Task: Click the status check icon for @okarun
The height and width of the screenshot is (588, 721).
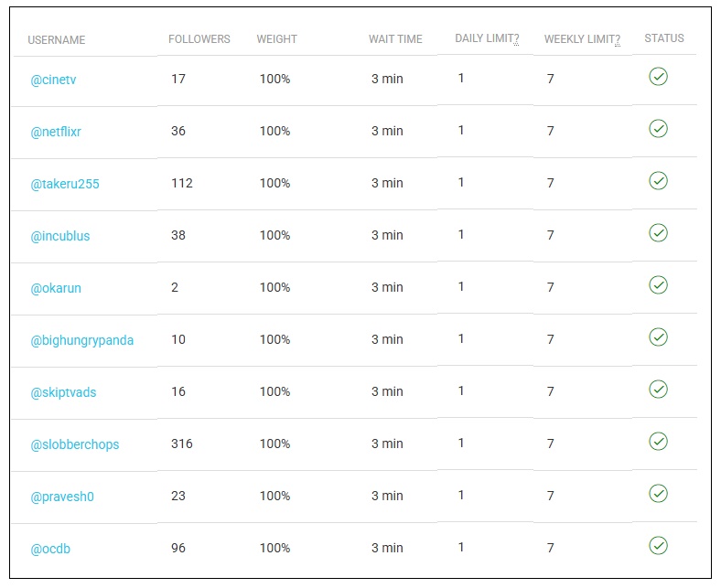Action: pos(658,284)
